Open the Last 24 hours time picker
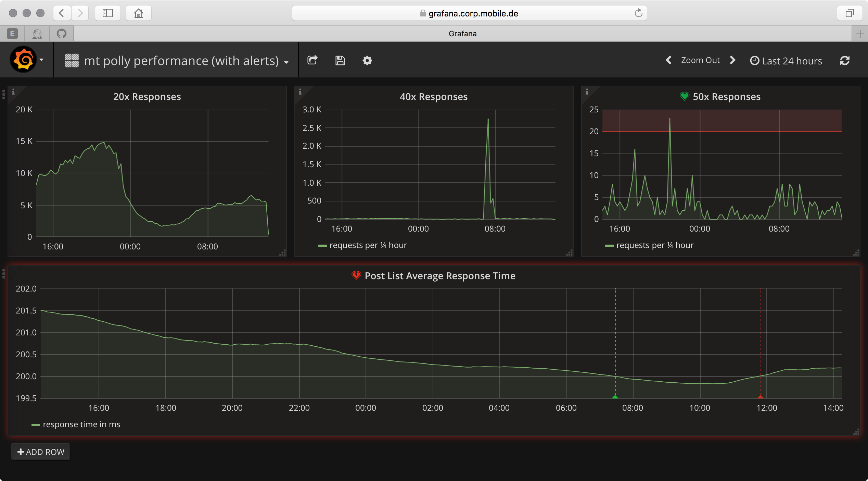 click(x=786, y=61)
